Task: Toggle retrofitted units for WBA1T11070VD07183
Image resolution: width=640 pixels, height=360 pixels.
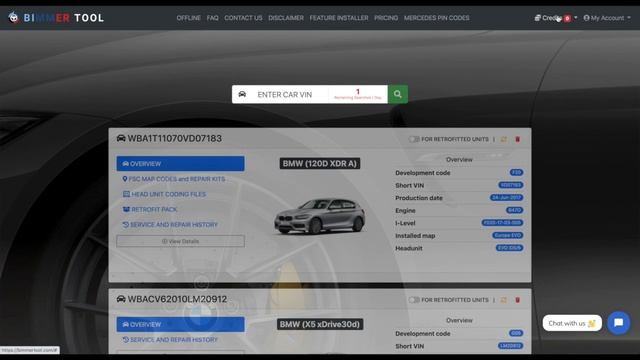Action: [414, 139]
